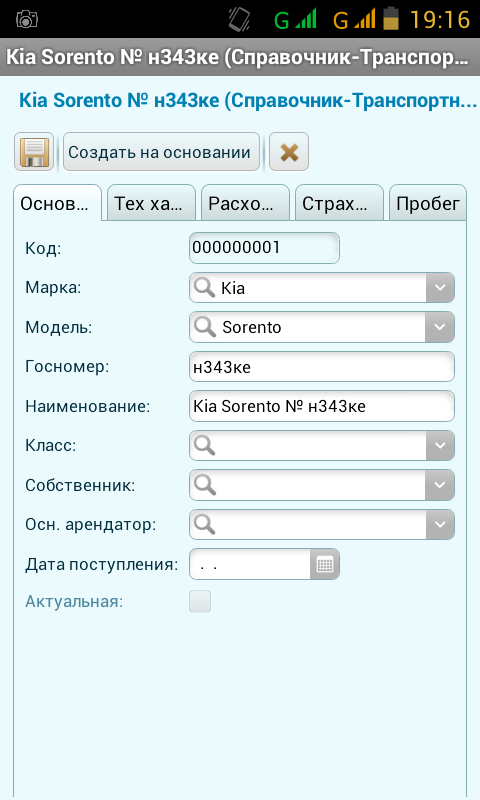480x800 pixels.
Task: Expand the Марка dropdown arrow
Action: click(x=440, y=288)
